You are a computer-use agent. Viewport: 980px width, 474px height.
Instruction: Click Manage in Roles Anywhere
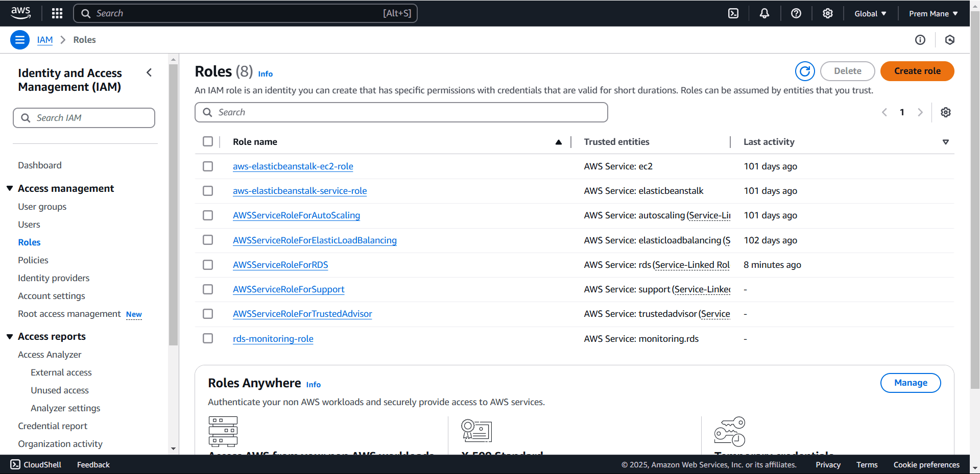pos(911,383)
